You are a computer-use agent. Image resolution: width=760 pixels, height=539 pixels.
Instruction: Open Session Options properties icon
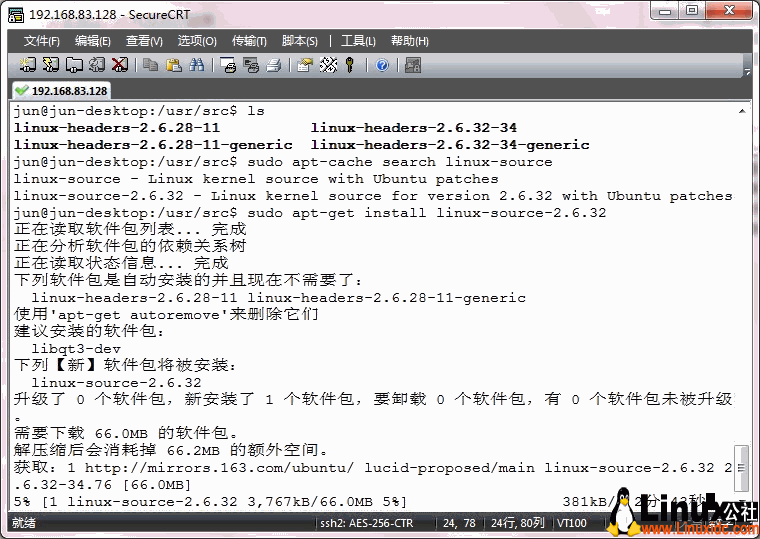coord(304,65)
